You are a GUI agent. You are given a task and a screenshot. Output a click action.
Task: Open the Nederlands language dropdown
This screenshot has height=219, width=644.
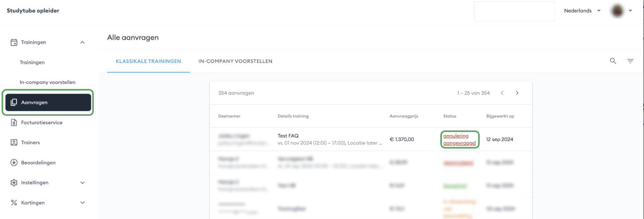coord(582,11)
